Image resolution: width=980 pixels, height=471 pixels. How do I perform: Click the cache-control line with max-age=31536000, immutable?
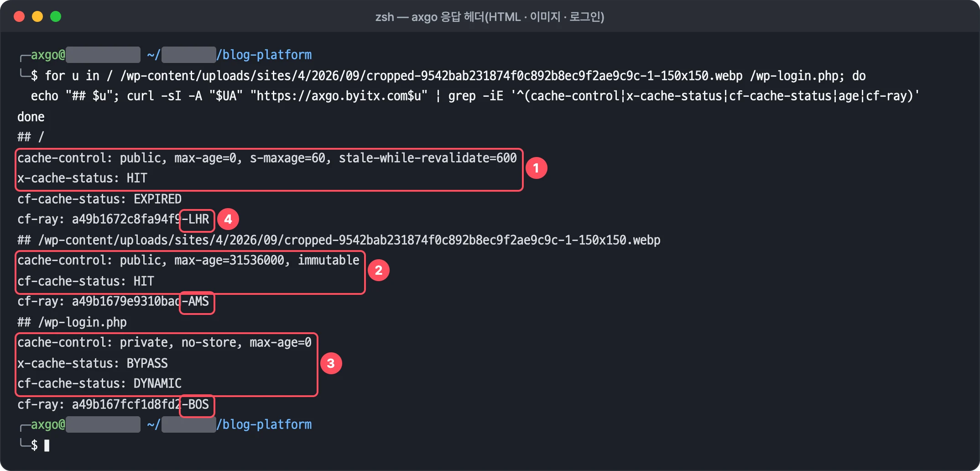click(188, 260)
